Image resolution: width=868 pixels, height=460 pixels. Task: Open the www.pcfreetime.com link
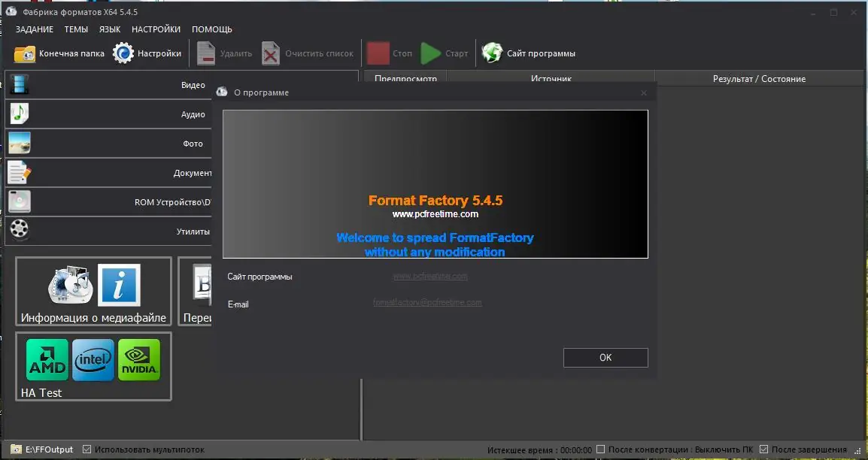coord(432,276)
